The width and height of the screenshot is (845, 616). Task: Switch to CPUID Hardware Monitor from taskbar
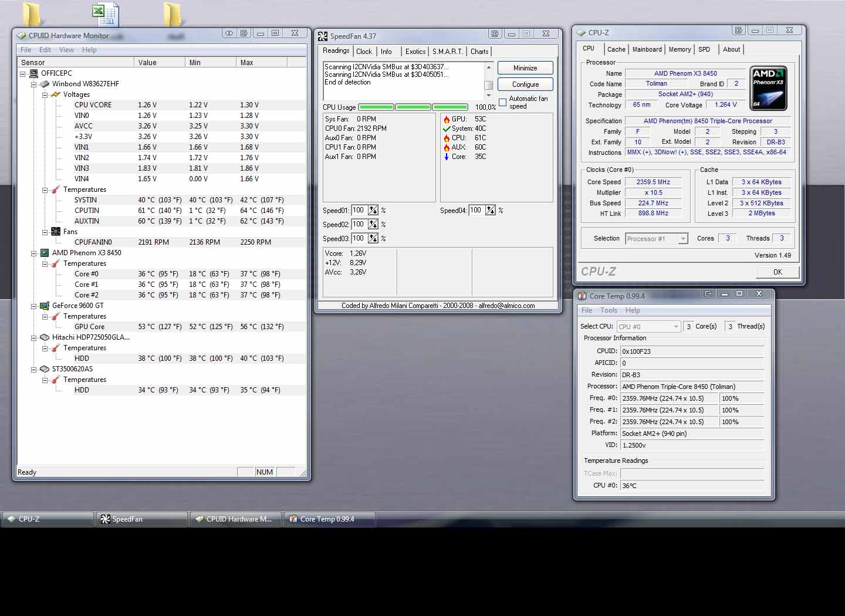(236, 519)
